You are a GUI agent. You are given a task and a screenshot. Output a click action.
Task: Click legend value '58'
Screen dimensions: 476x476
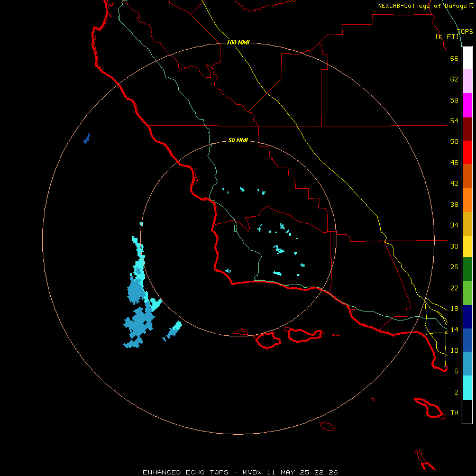click(454, 100)
